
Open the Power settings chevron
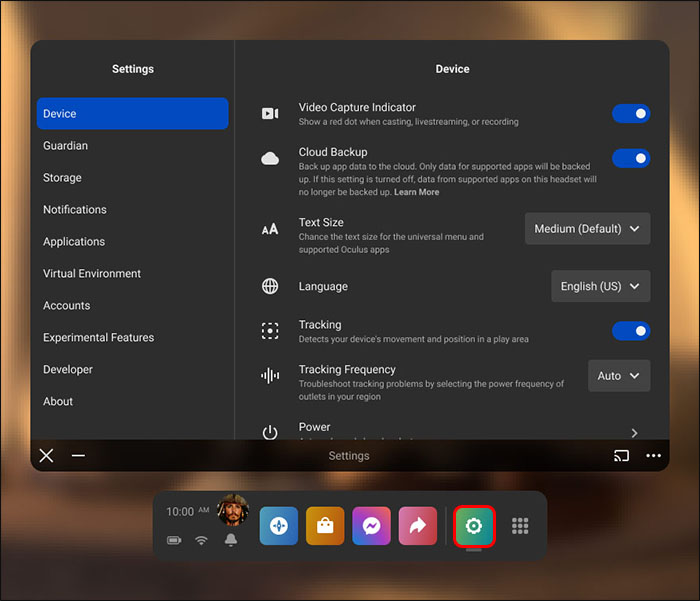tap(634, 432)
